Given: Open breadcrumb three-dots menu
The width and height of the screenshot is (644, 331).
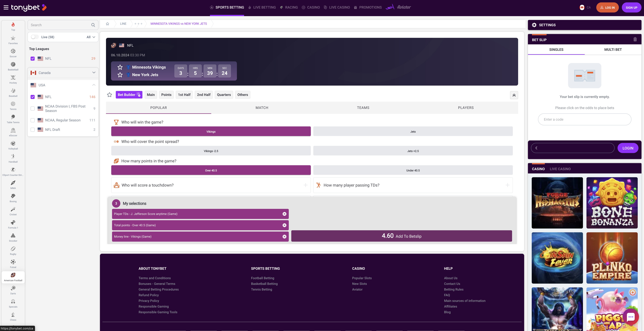Looking at the screenshot, I should (x=138, y=24).
